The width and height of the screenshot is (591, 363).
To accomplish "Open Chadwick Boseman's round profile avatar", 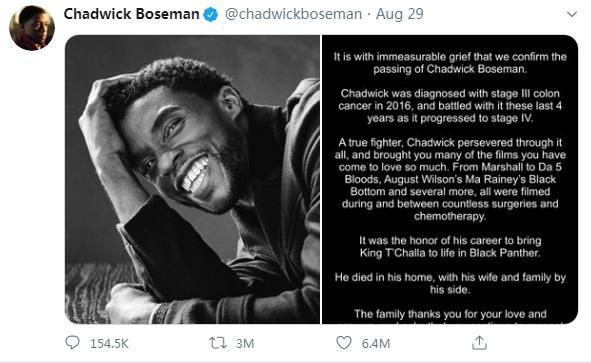I will point(32,28).
